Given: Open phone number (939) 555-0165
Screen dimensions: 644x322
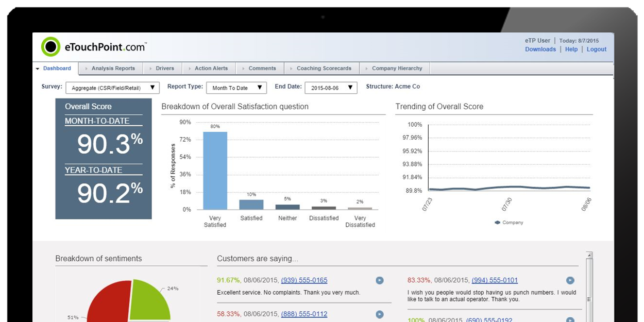Looking at the screenshot, I should 304,280.
